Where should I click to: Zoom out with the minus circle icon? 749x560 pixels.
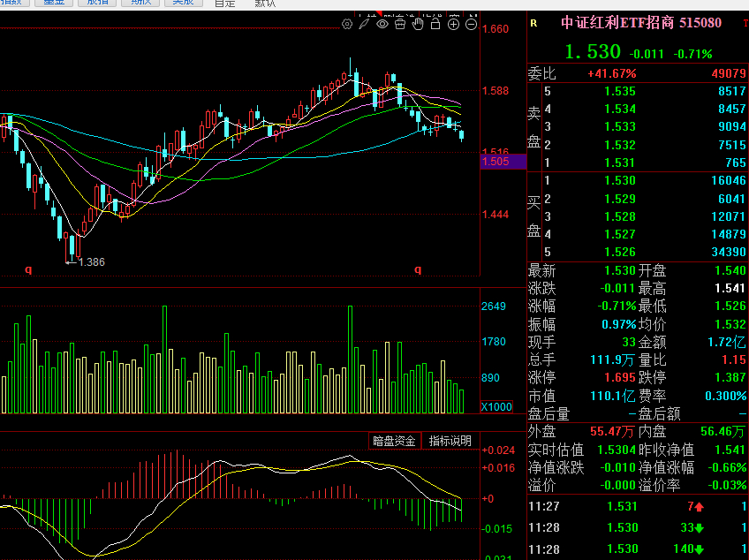click(471, 24)
